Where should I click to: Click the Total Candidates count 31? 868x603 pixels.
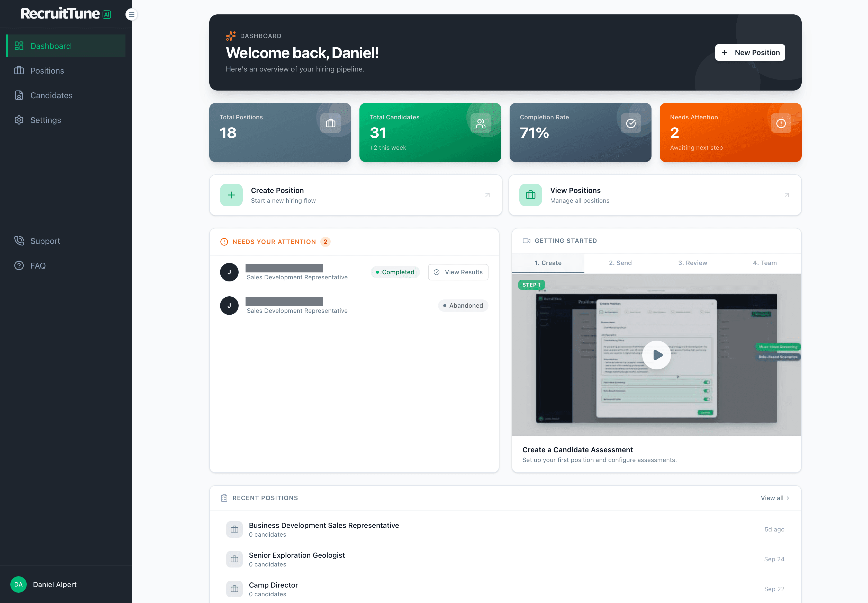click(x=377, y=133)
